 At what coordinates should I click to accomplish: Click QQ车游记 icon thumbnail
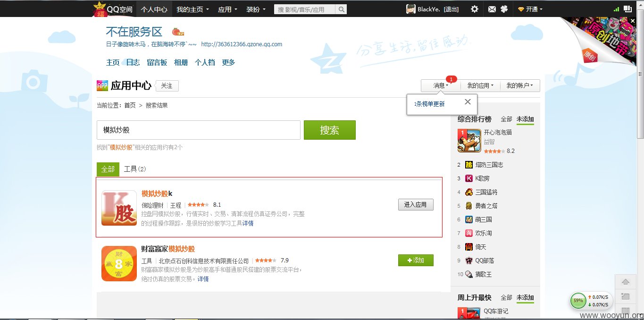[x=469, y=313]
